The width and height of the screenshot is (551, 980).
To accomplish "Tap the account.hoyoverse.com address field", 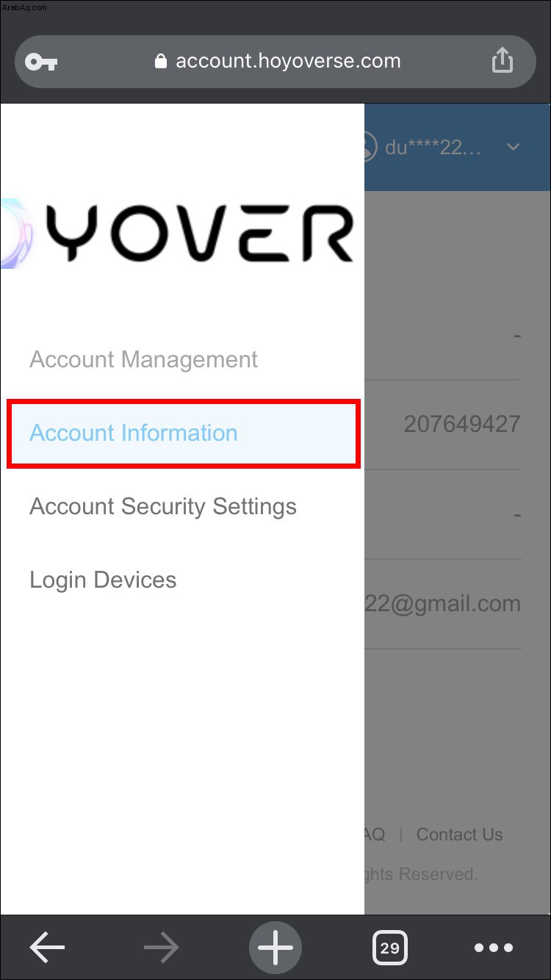I will click(x=275, y=61).
